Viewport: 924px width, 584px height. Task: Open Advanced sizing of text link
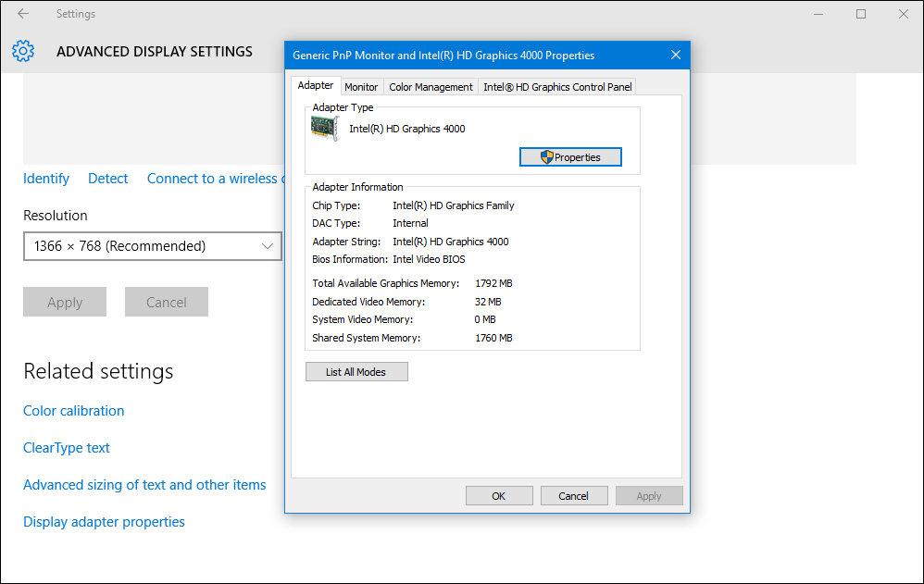click(x=144, y=485)
